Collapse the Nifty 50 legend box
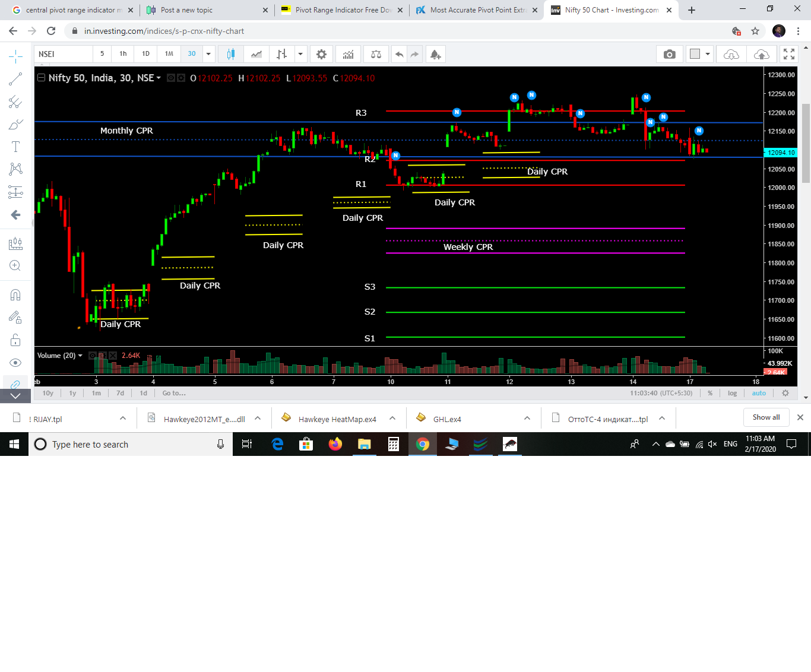 (x=41, y=78)
